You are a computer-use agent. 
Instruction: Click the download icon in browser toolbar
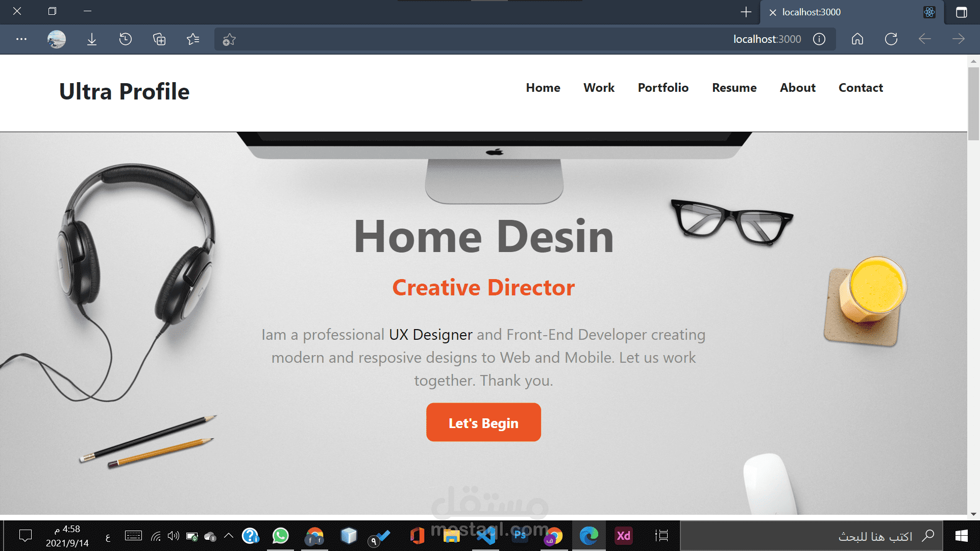coord(92,39)
